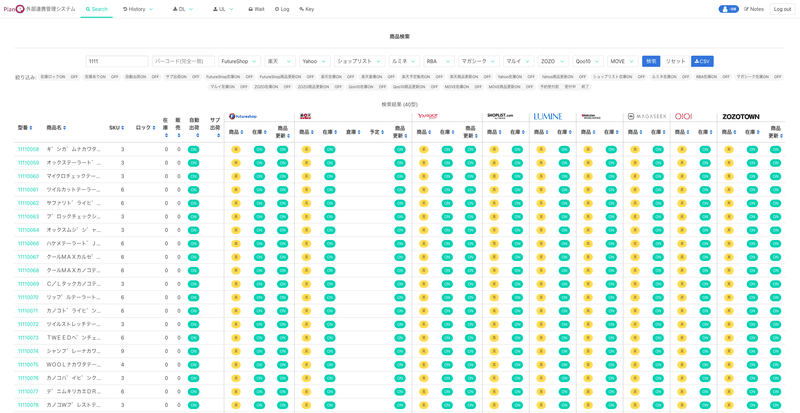Click the Rakuten logo above 商品 column
800x413 pixels.
pyautogui.click(x=306, y=116)
